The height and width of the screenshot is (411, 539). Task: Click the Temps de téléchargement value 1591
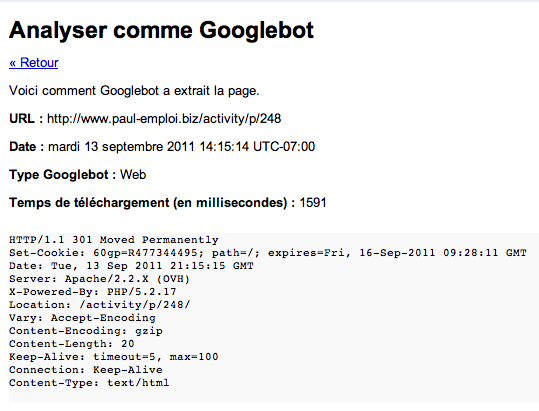click(x=313, y=203)
